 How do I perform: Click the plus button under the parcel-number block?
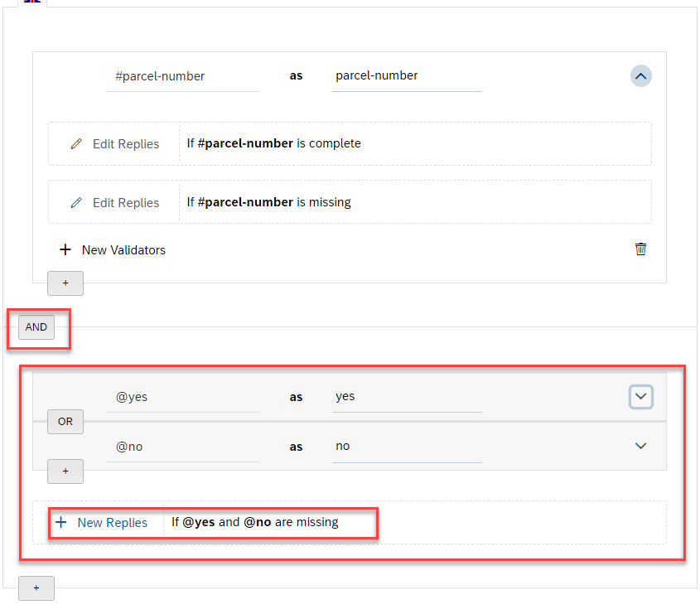click(x=65, y=283)
